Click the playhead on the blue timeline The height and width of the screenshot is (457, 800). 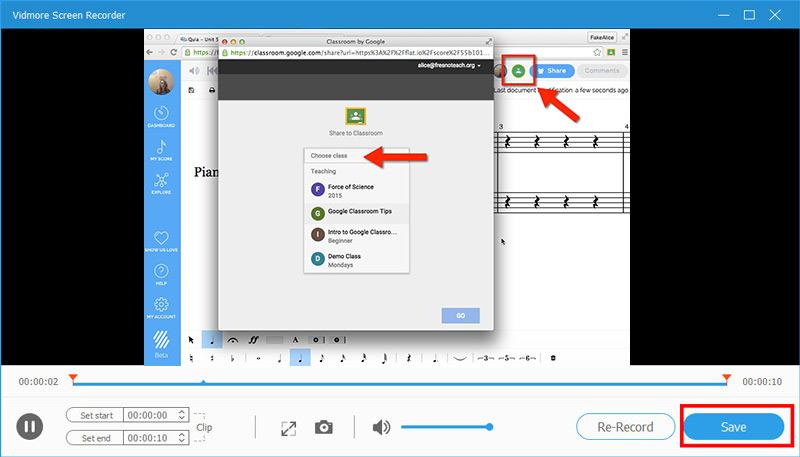203,382
